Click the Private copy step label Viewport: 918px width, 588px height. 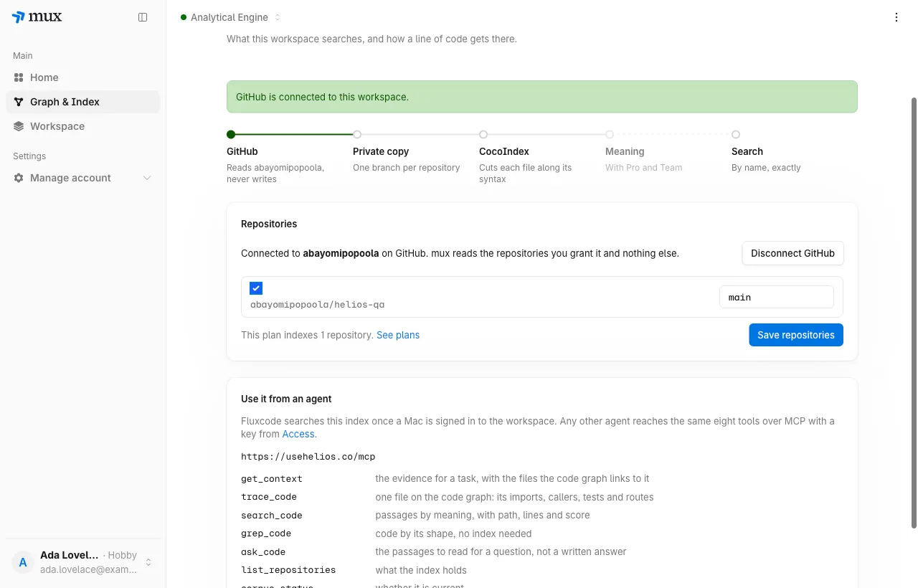pos(381,151)
